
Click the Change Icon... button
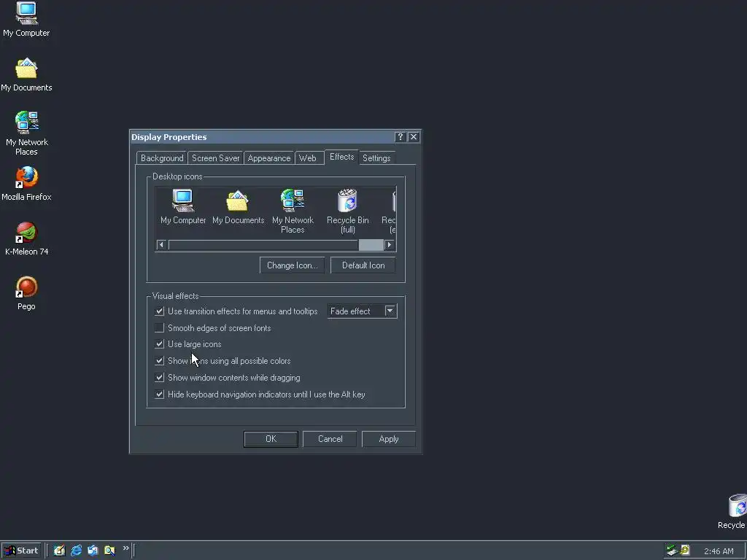(x=292, y=265)
